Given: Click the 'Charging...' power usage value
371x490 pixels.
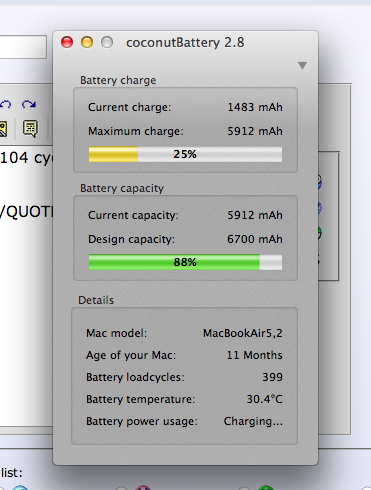Looking at the screenshot, I should 253,421.
